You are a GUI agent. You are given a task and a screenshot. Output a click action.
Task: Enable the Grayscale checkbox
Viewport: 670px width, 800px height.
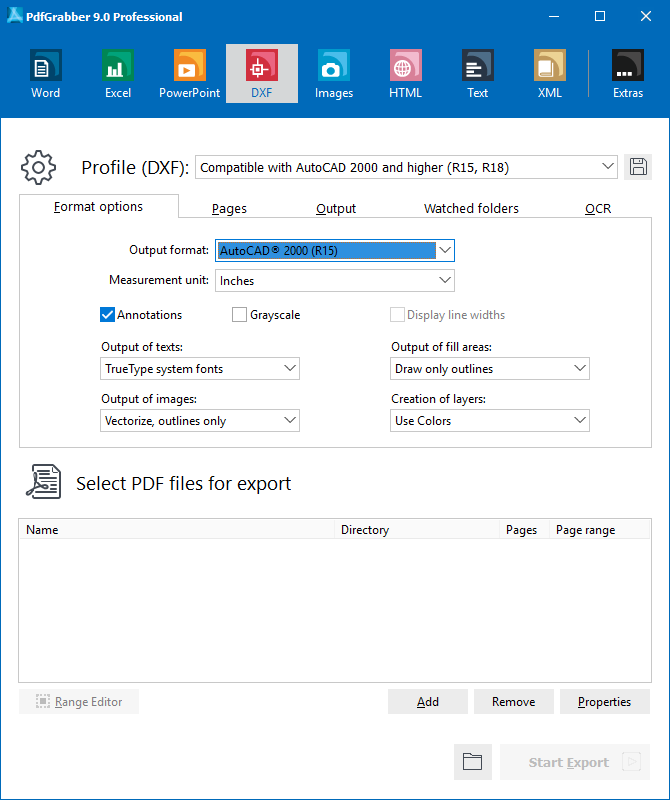239,315
